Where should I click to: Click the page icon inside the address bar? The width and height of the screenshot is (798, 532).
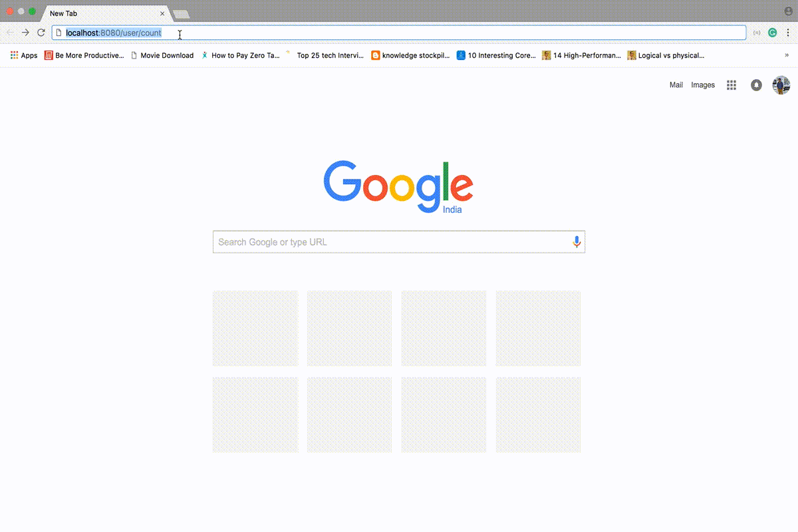point(59,33)
